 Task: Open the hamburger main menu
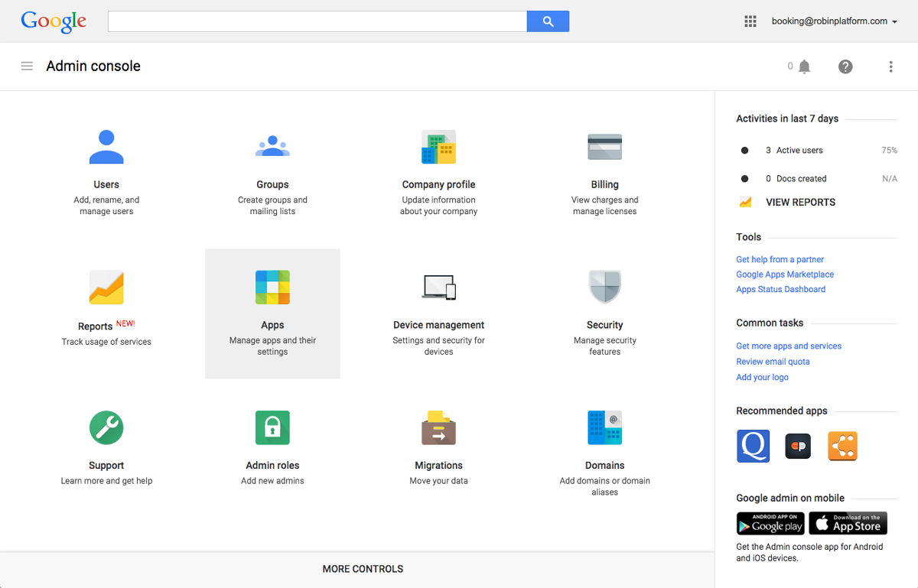click(27, 67)
